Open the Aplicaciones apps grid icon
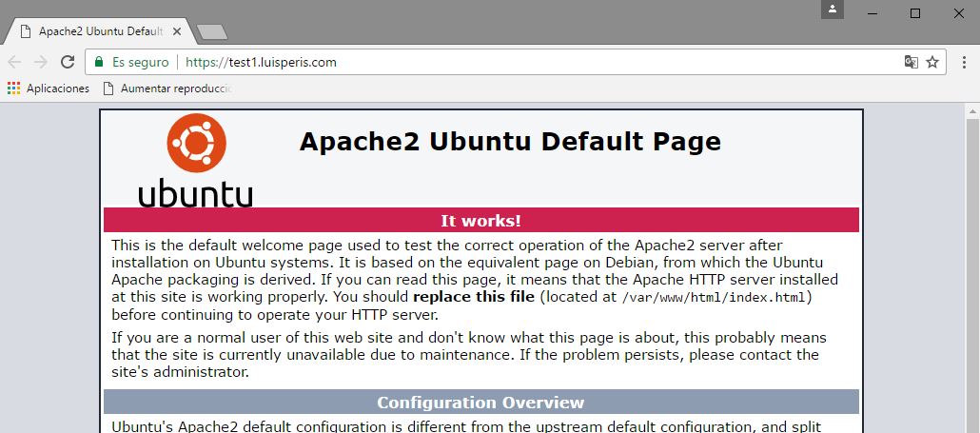Screen dimensions: 980x433 click(x=13, y=89)
